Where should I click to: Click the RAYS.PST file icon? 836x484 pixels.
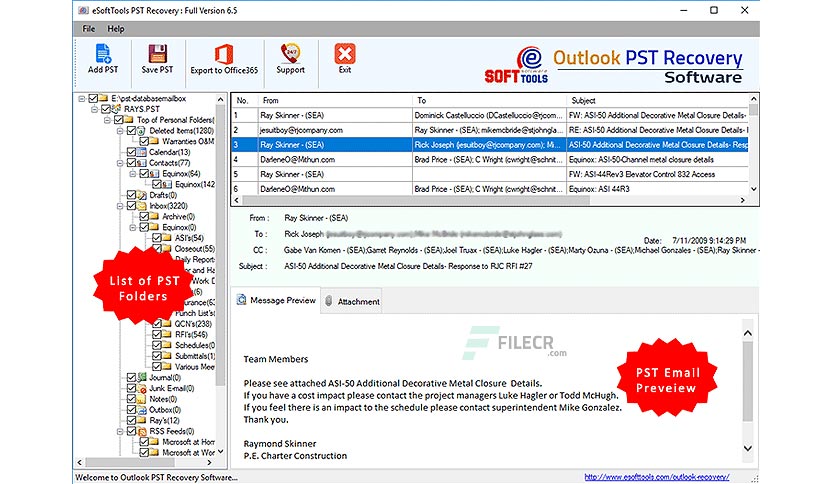[x=116, y=109]
